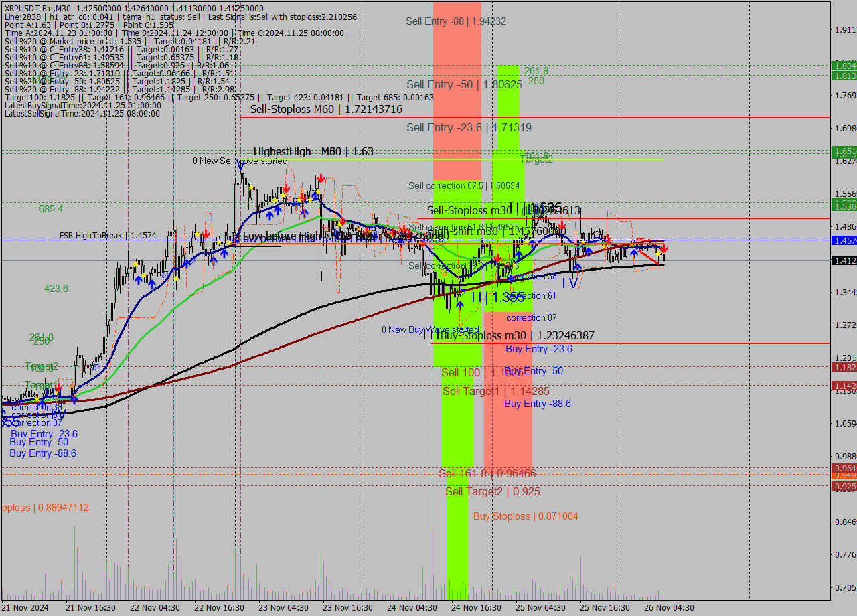Select the blue "I V" wave label
The image size is (857, 616).
(569, 283)
